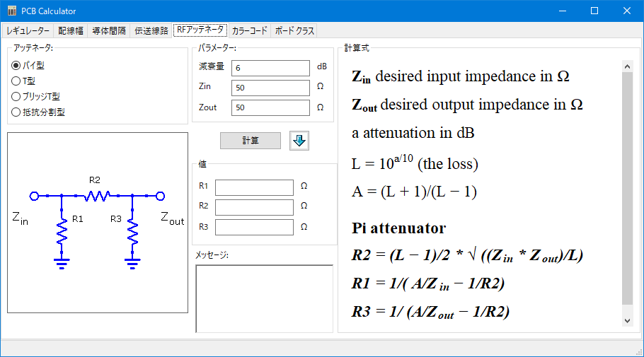
Task: Open the 導体間隔 tab
Action: tap(109, 31)
